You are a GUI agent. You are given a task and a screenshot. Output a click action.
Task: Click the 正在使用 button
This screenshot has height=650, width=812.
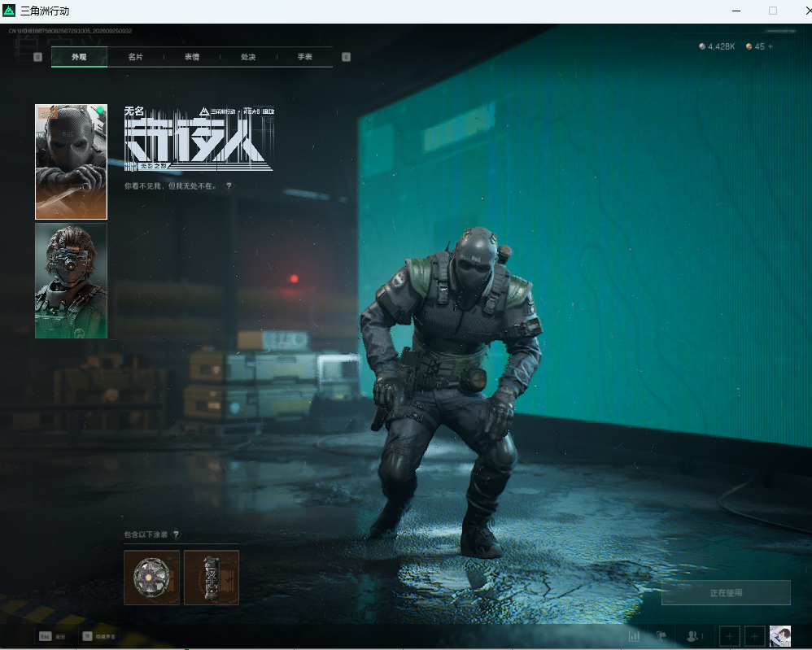click(726, 592)
